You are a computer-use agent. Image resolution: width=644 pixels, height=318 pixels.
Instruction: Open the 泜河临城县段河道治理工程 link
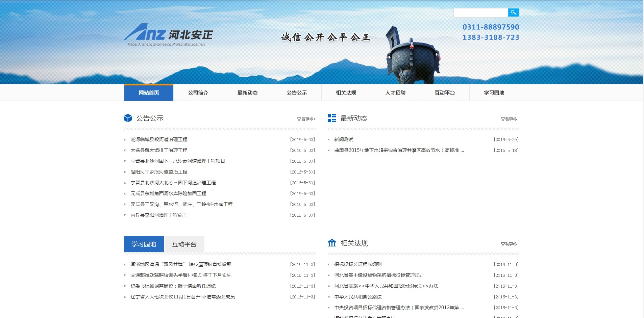[159, 139]
